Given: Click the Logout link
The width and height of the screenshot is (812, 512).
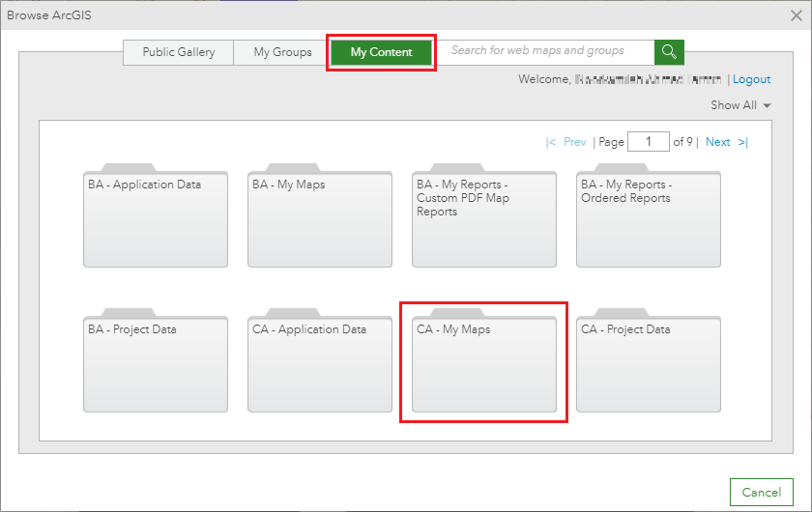Looking at the screenshot, I should pyautogui.click(x=751, y=79).
